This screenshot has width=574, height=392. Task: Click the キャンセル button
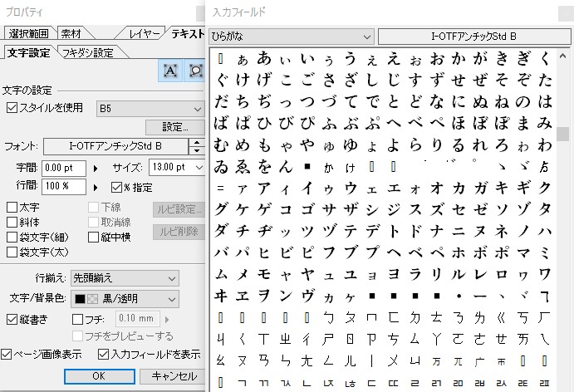pyautogui.click(x=174, y=376)
